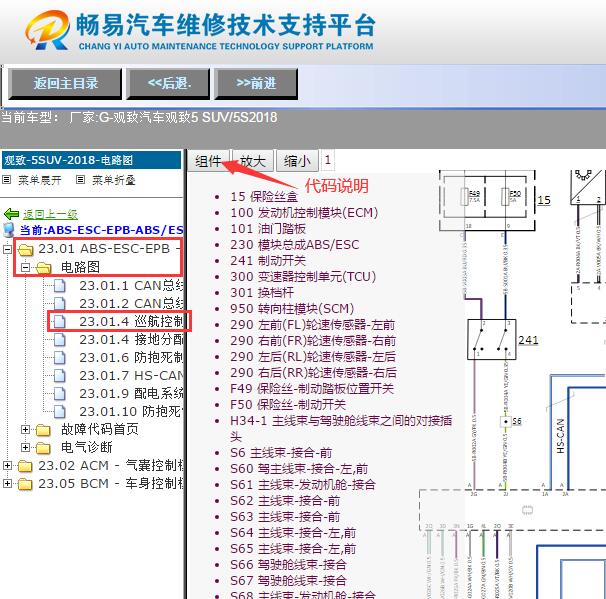The image size is (606, 599).
Task: Open the 组件 components list
Action: coord(209,161)
